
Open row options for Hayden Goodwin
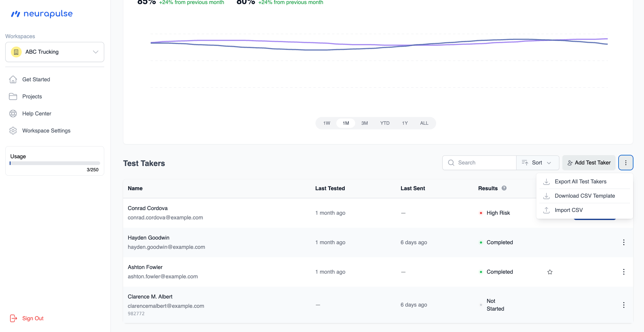[x=624, y=242]
